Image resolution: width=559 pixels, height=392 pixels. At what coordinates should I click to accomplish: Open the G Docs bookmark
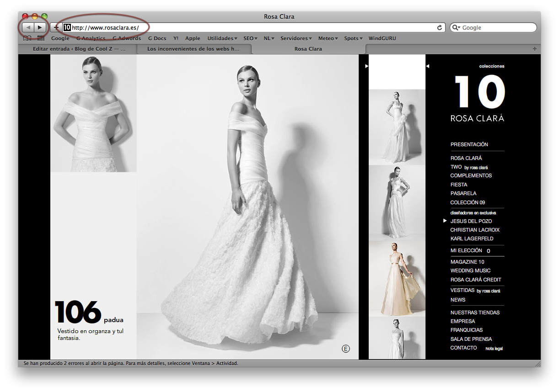157,38
